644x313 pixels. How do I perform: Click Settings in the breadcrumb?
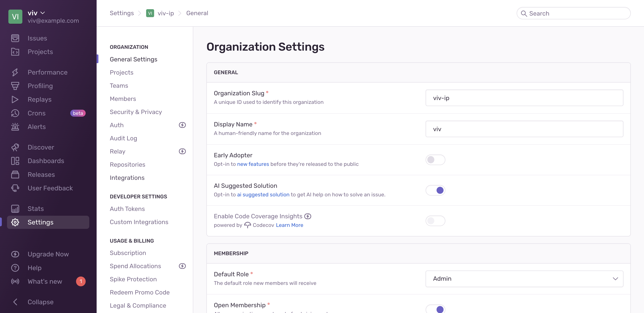[122, 13]
